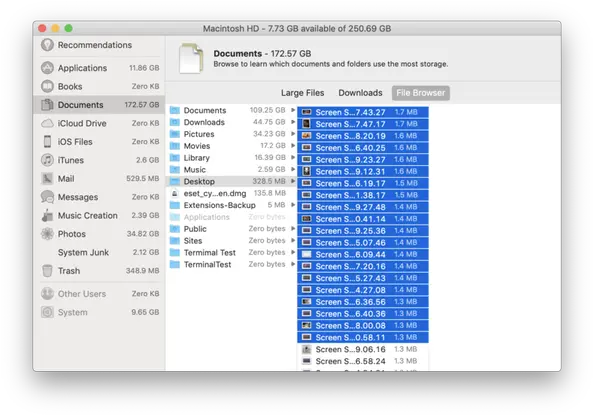Click thumbnail of Screen S...5.27.43

[307, 278]
